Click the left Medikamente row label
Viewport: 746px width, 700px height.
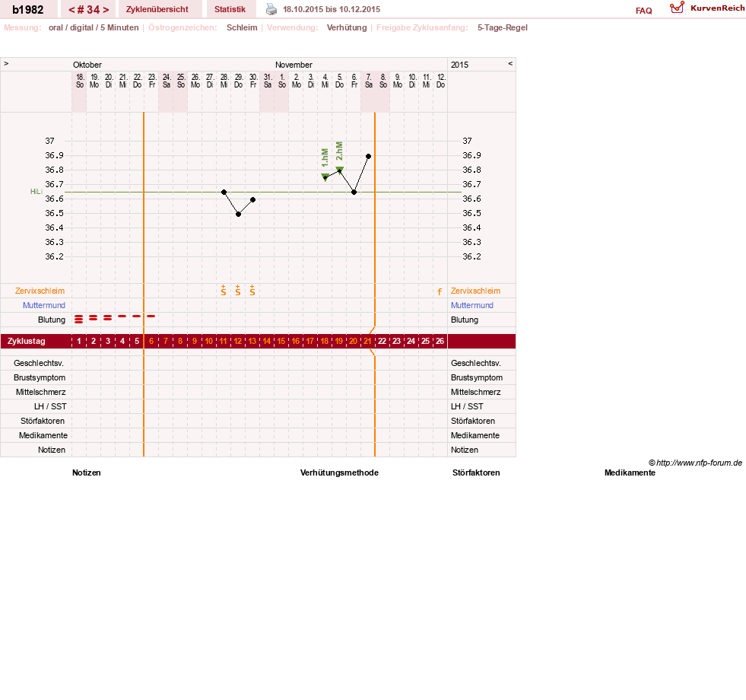coord(43,436)
